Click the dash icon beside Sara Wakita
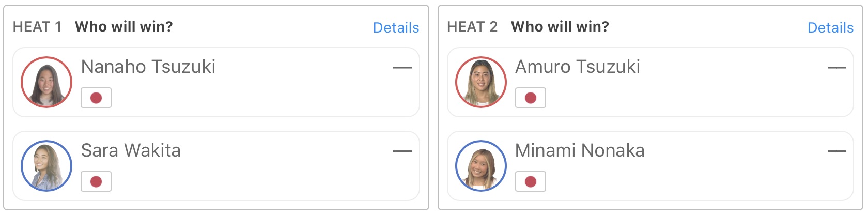 tap(402, 151)
